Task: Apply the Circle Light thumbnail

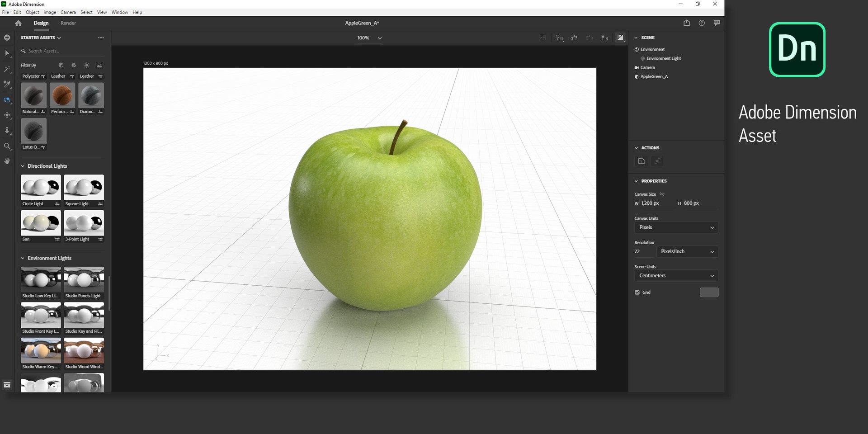Action: pos(41,187)
